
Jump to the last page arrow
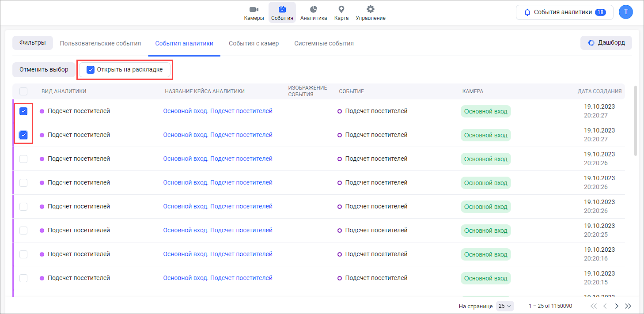click(628, 306)
